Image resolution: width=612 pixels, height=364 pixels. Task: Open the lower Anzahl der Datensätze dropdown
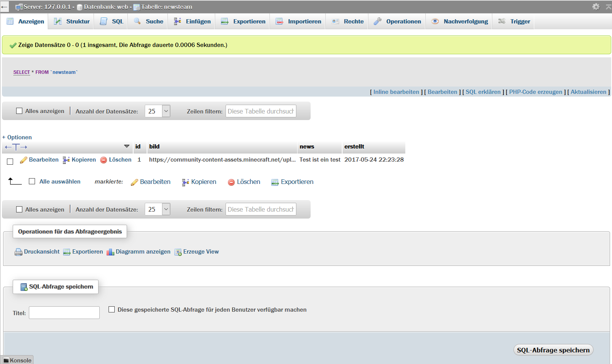pyautogui.click(x=157, y=209)
